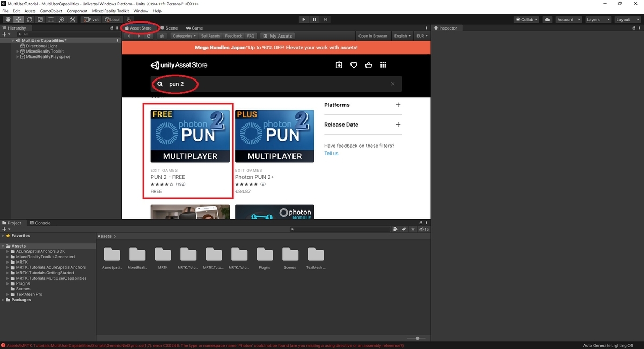Select the Rect Transform tool
Screen dimensions: 644x349
pos(50,19)
